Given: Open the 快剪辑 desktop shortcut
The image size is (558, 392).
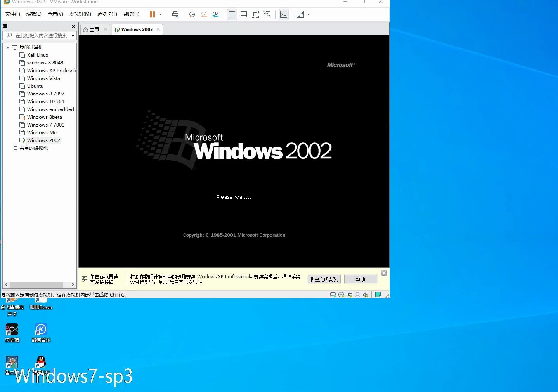Looking at the screenshot, I should pyautogui.click(x=12, y=333).
